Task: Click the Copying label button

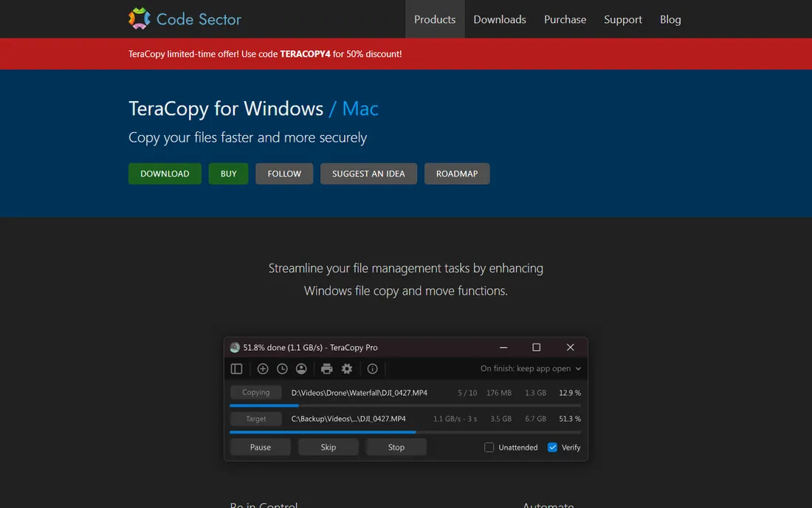Action: click(256, 392)
